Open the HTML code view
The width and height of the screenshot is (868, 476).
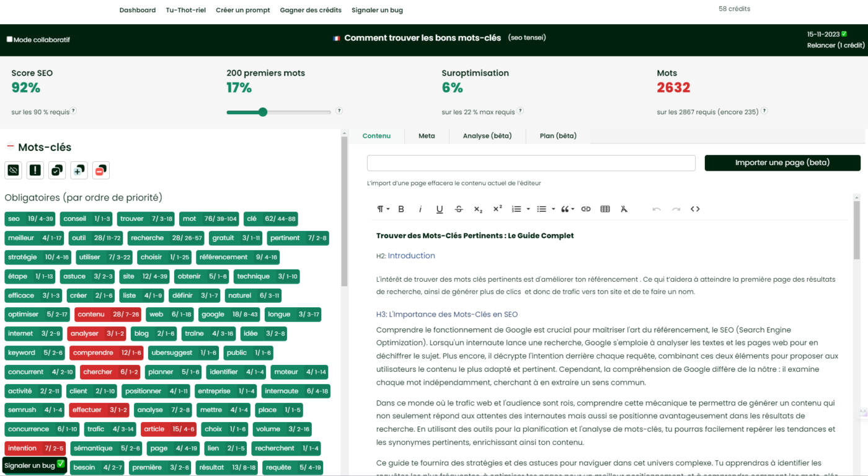[695, 209]
